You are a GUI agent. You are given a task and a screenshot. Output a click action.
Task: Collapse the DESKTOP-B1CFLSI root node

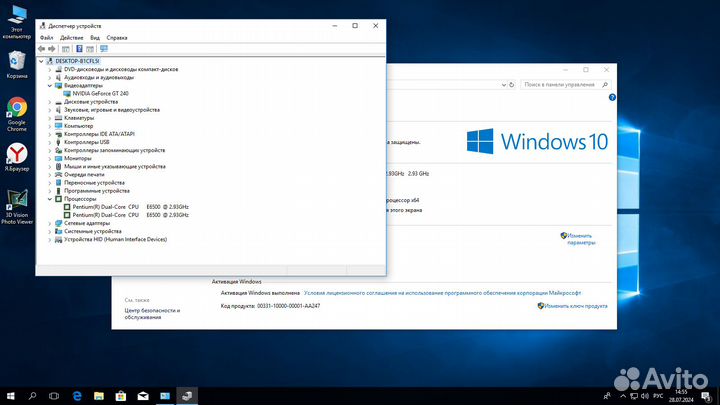pyautogui.click(x=41, y=61)
